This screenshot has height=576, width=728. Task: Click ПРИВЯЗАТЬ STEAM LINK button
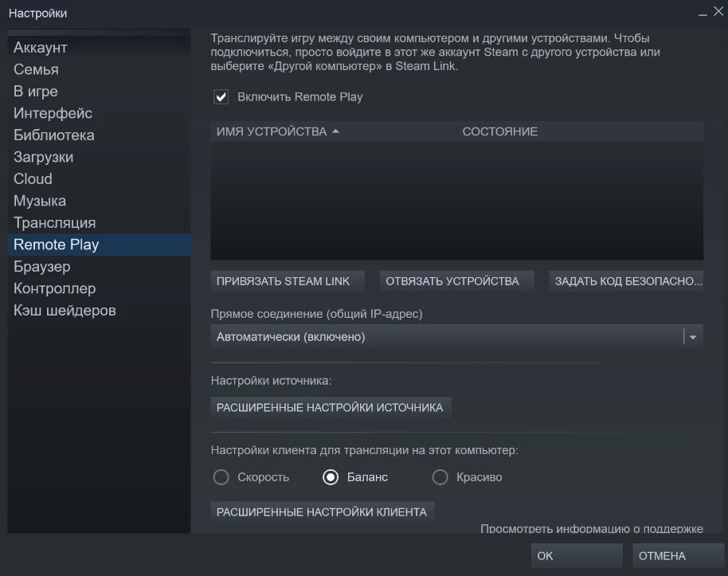click(x=288, y=281)
